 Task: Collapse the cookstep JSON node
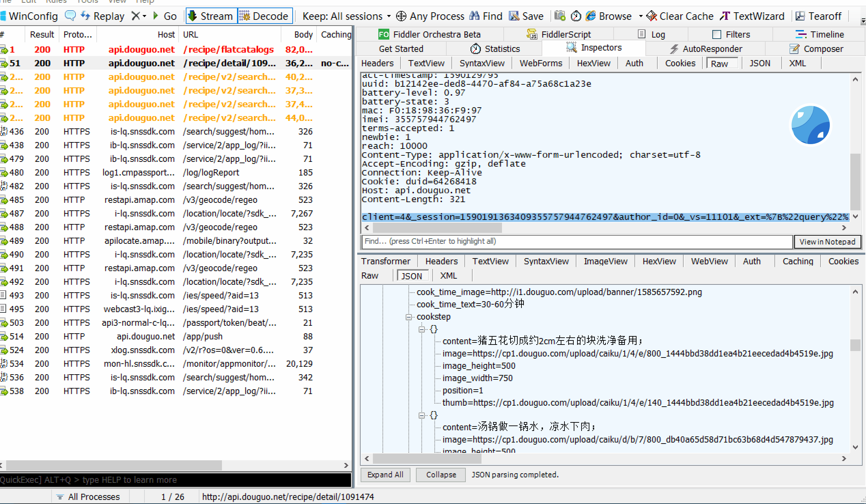pyautogui.click(x=409, y=317)
